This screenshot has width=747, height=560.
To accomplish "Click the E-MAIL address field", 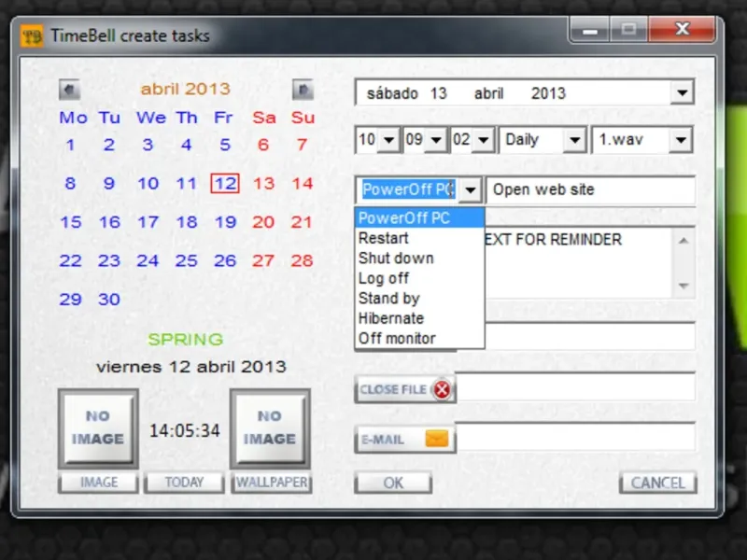I will [x=575, y=436].
